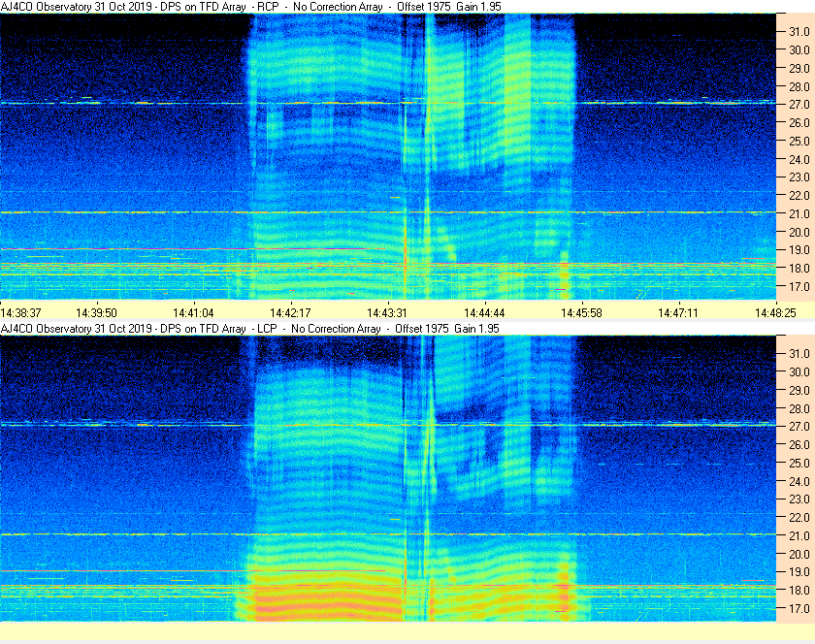This screenshot has height=644, width=815.
Task: Click the 17.0 frequency label in RCP panel
Action: tap(799, 286)
